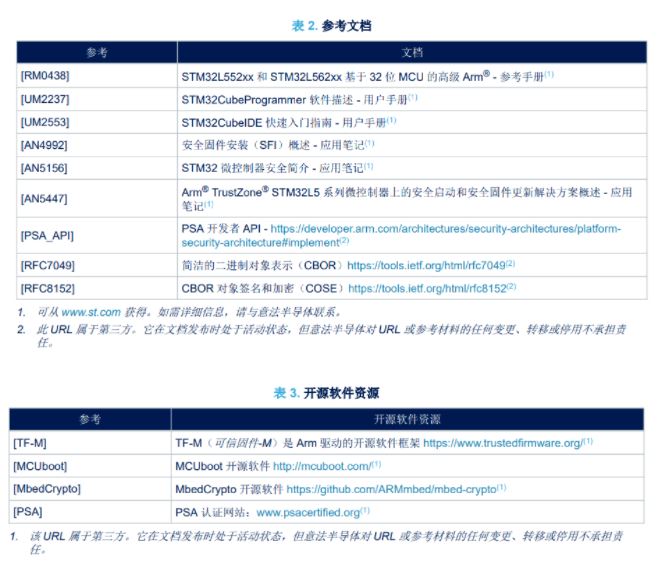The width and height of the screenshot is (657, 569).
Task: Open the tools.ietf.org rfc7049 link
Action: [x=426, y=265]
